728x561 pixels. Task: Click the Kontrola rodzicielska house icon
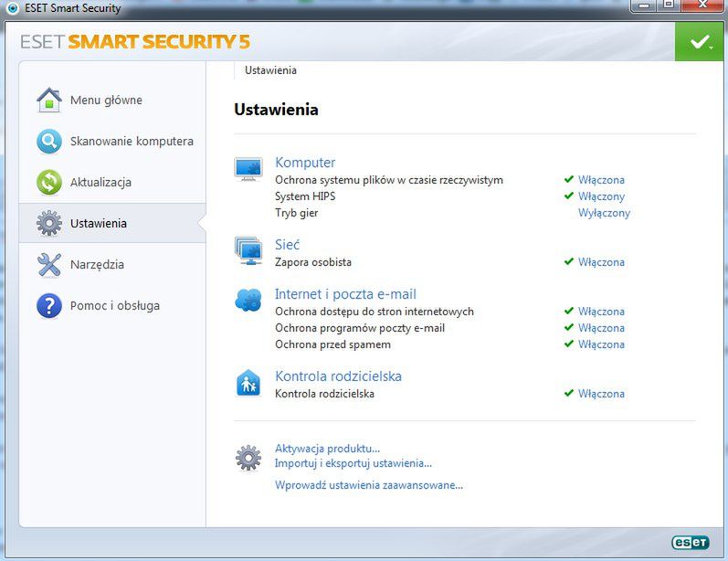point(248,383)
